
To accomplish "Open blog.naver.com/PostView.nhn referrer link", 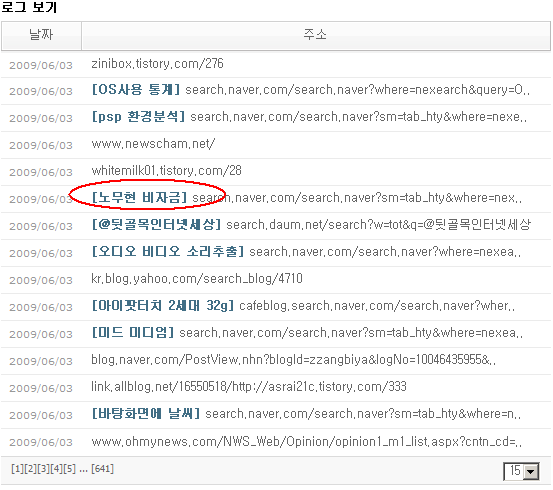I will pyautogui.click(x=293, y=360).
